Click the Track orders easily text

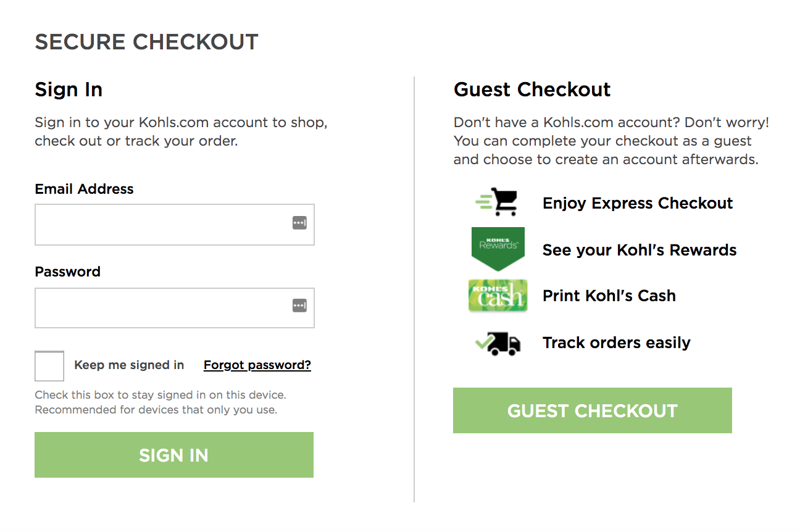coord(616,343)
